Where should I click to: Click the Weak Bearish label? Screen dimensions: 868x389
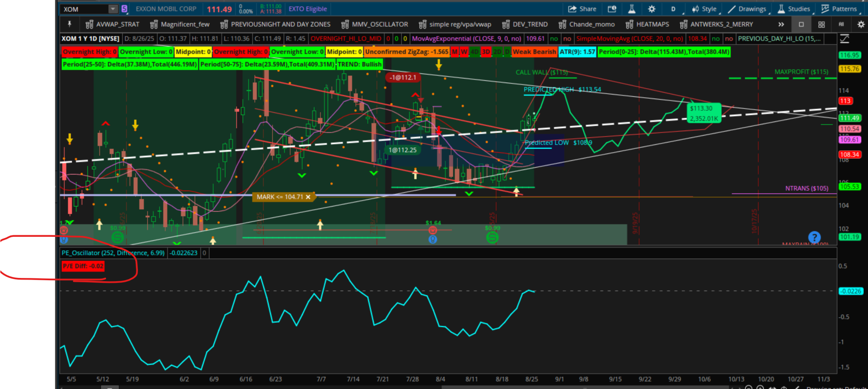534,52
